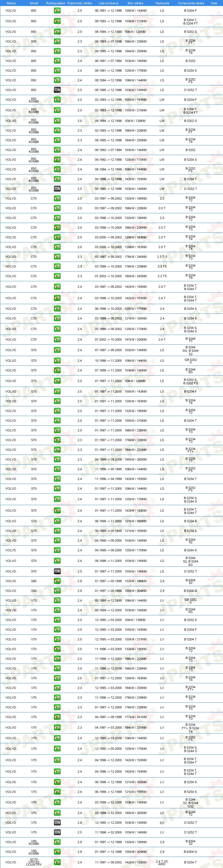
Task: Click PB icon in 850 LS B 5204 F row
Action: 57,11
